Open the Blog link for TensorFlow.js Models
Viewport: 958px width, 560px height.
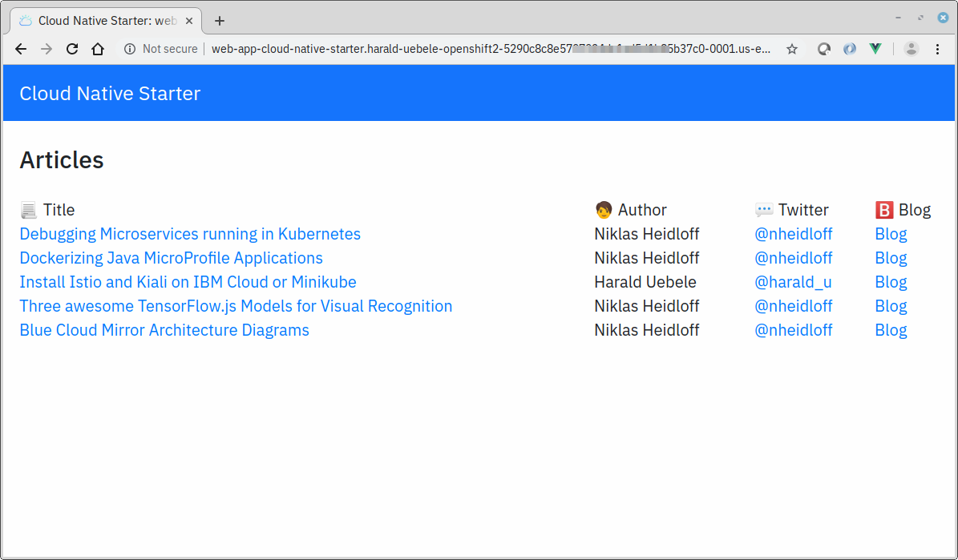pyautogui.click(x=891, y=306)
